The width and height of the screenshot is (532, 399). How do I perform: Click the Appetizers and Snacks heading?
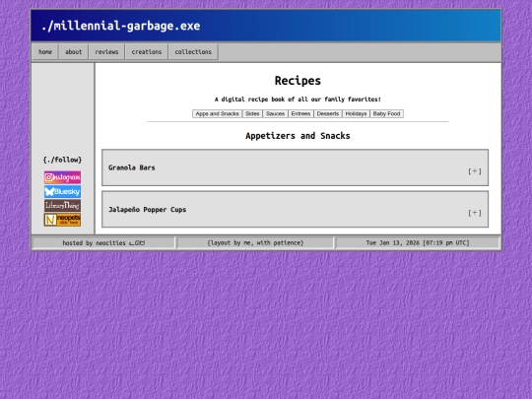[298, 136]
